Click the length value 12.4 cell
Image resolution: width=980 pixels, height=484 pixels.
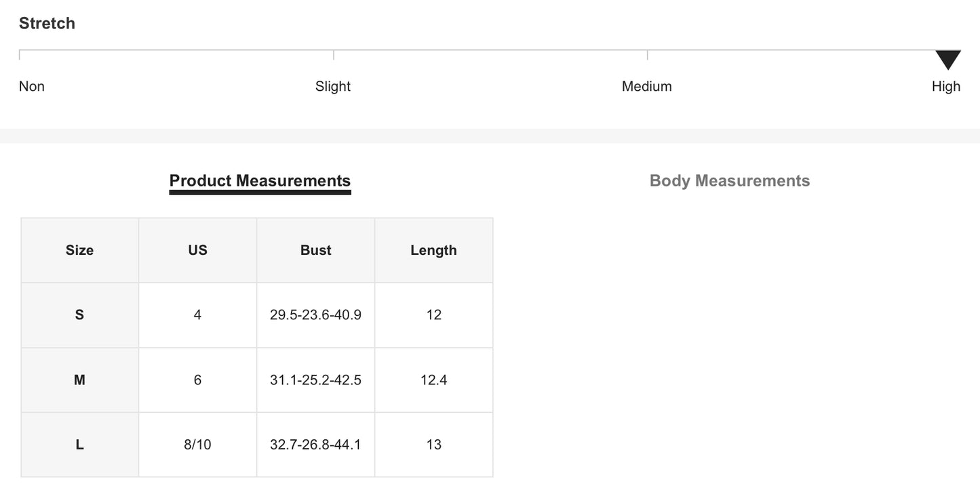point(433,380)
